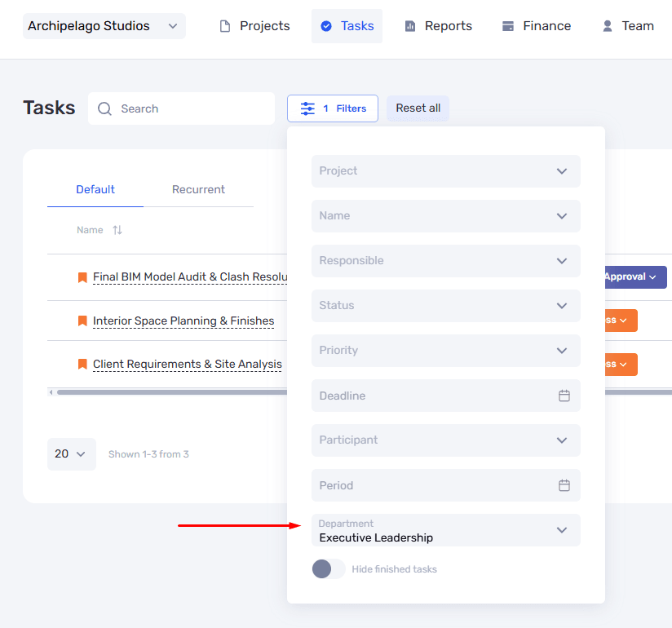The width and height of the screenshot is (672, 628).
Task: Click the Projects document icon
Action: [224, 26]
